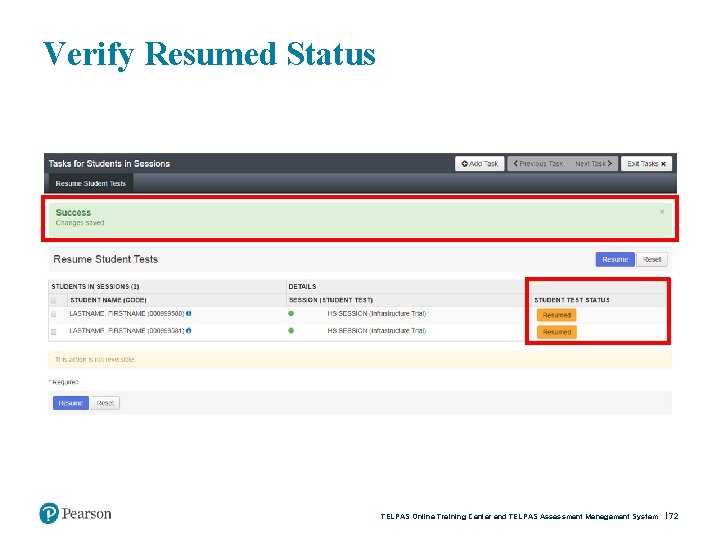Image resolution: width=720 pixels, height=540 pixels.
Task: Click 'This action is not reversible' notice
Action: click(x=360, y=360)
